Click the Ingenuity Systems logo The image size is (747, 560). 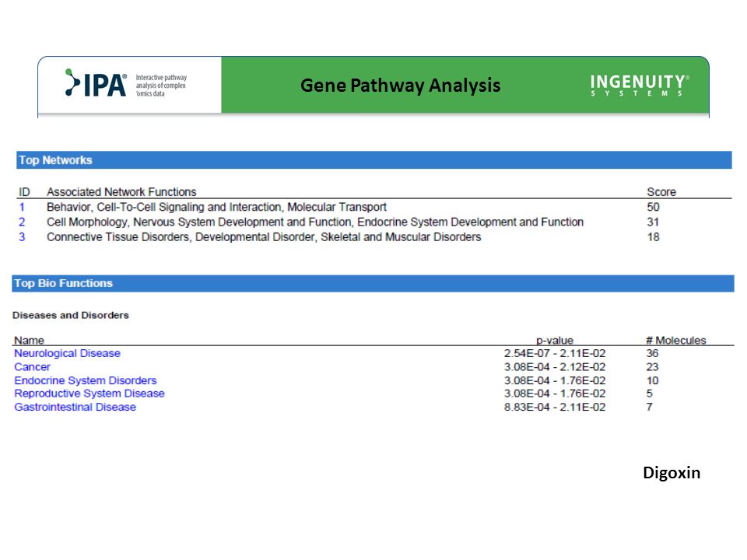pyautogui.click(x=640, y=86)
